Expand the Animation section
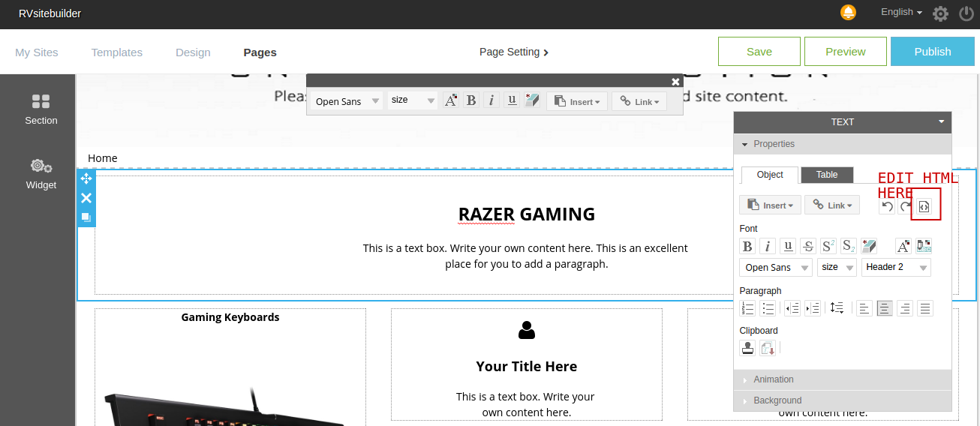 (842, 379)
